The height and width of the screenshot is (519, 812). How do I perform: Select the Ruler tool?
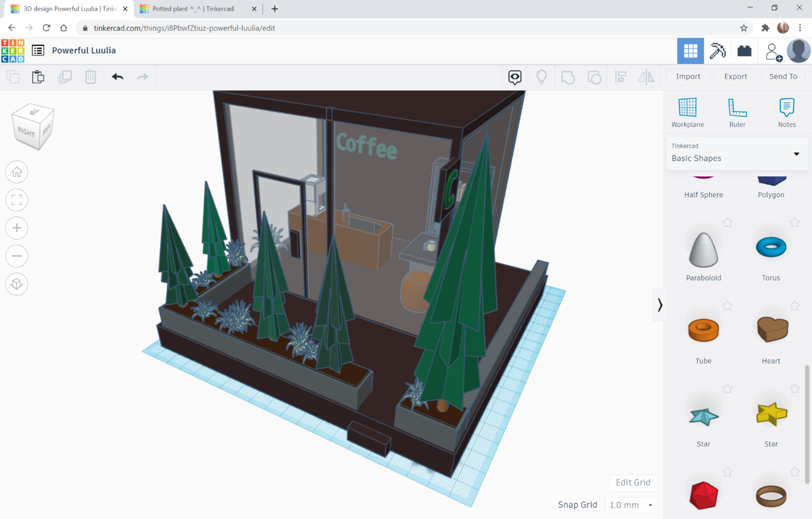click(x=737, y=112)
